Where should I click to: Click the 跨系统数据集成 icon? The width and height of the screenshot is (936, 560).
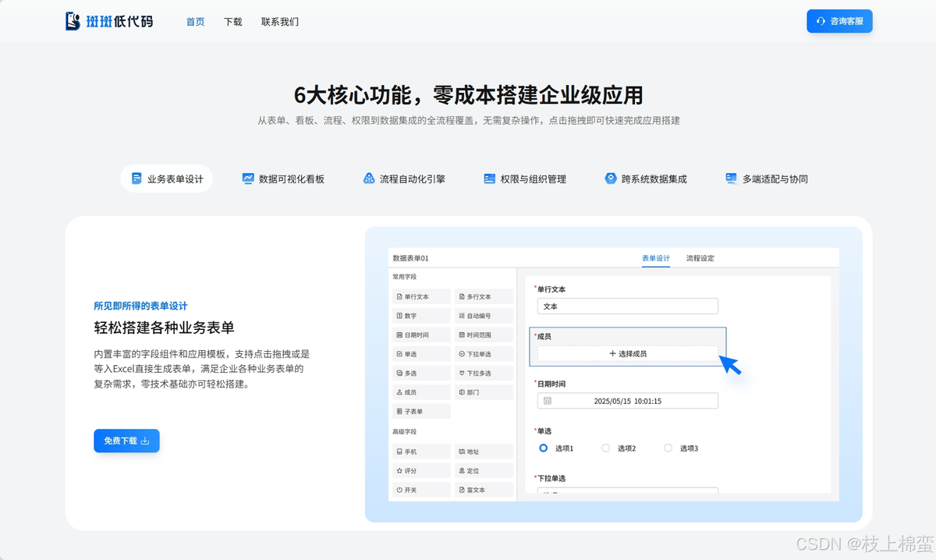coord(611,179)
